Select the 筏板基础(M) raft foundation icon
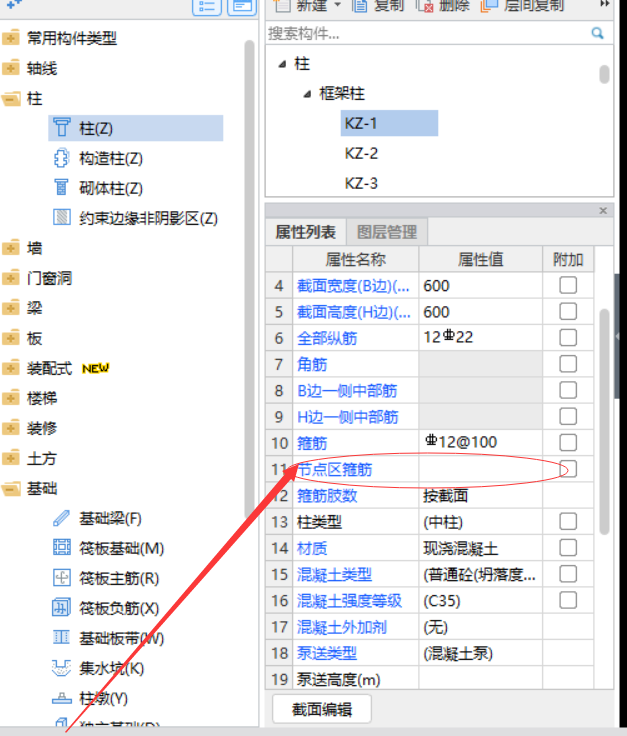The height and width of the screenshot is (736, 627). [61, 548]
